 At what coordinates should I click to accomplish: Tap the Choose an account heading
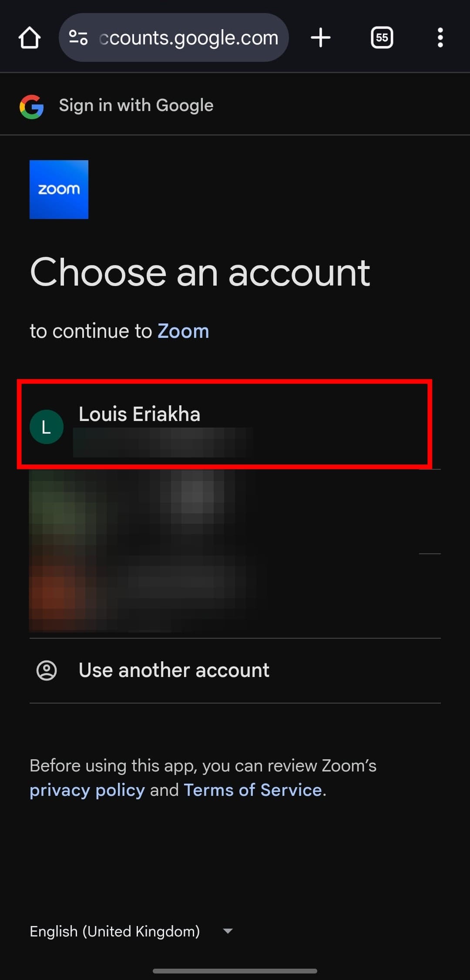pyautogui.click(x=200, y=273)
